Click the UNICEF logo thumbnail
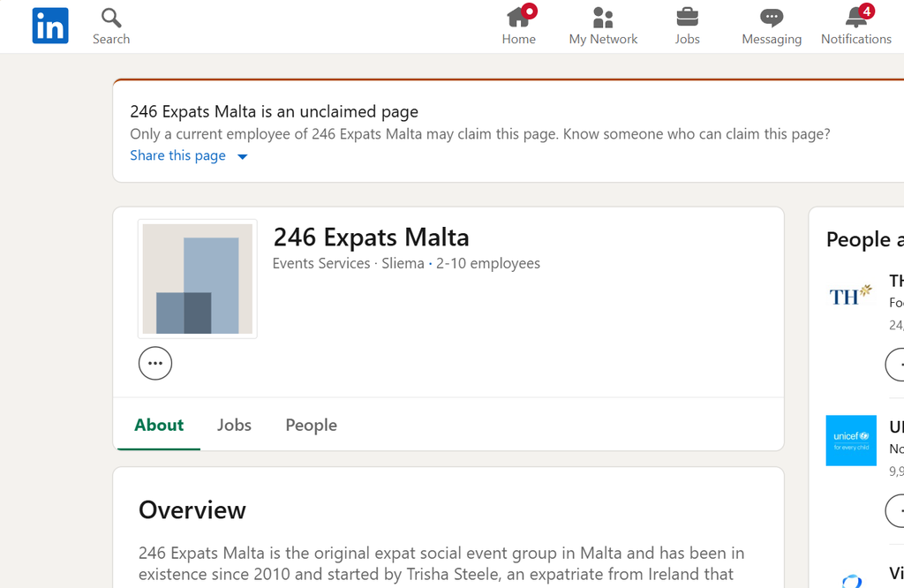904x588 pixels. (x=851, y=441)
